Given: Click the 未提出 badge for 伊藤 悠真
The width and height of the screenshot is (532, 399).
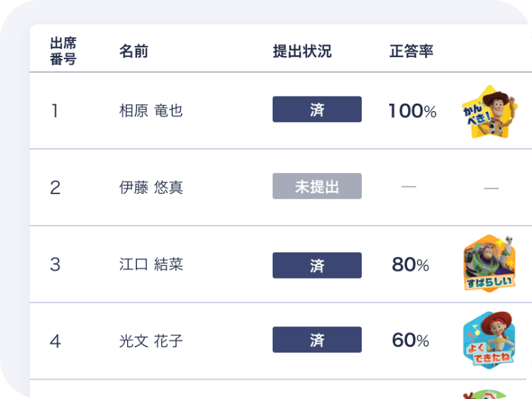Looking at the screenshot, I should coord(317,186).
